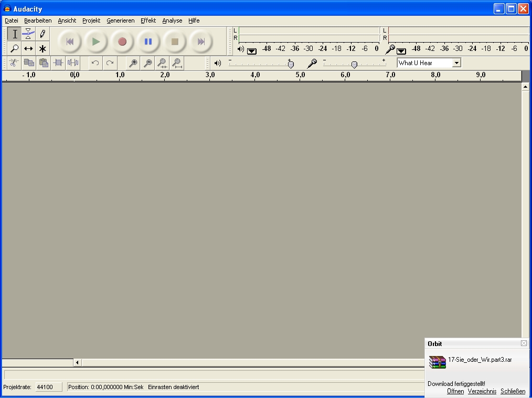Screen dimensions: 532x398
Task: Click Schließen in the Orbit popup
Action: (513, 391)
